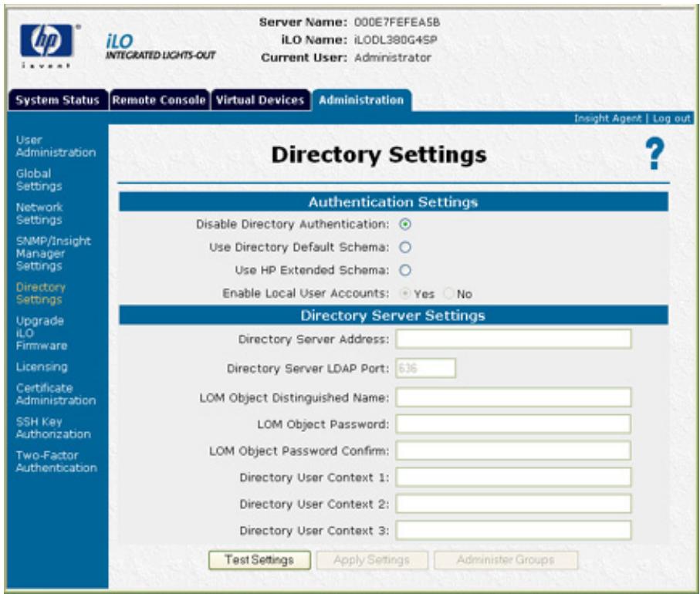Screen dimensions: 700x594
Task: Click LOM Object Password Confirm field
Action: click(513, 451)
